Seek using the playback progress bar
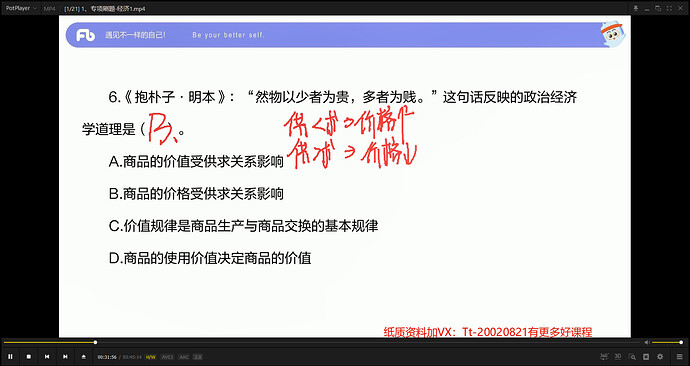 pos(321,342)
